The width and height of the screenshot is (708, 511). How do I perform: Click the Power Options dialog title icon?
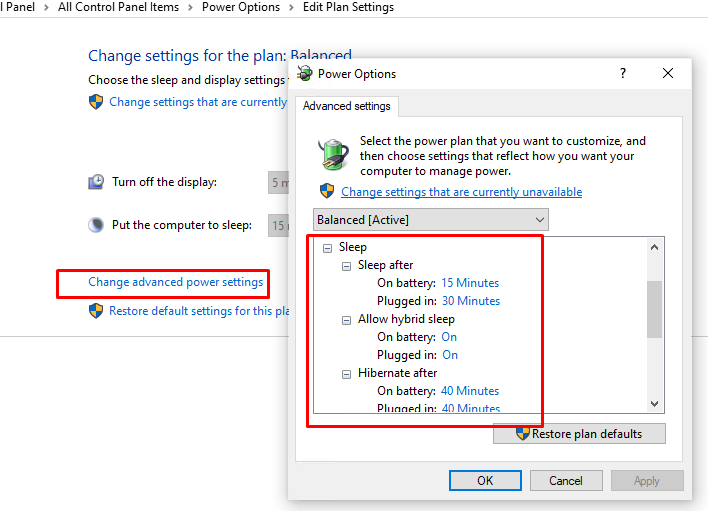pyautogui.click(x=305, y=73)
